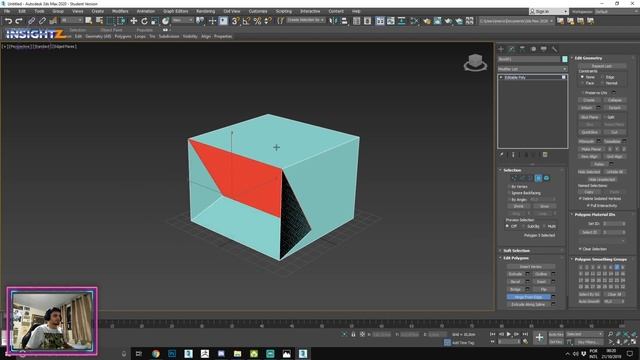The width and height of the screenshot is (640, 360).
Task: Toggle the Percent Snap button
Action: (x=257, y=21)
